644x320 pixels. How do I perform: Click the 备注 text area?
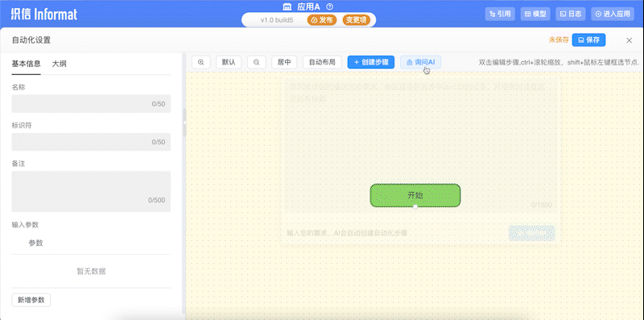(x=91, y=191)
